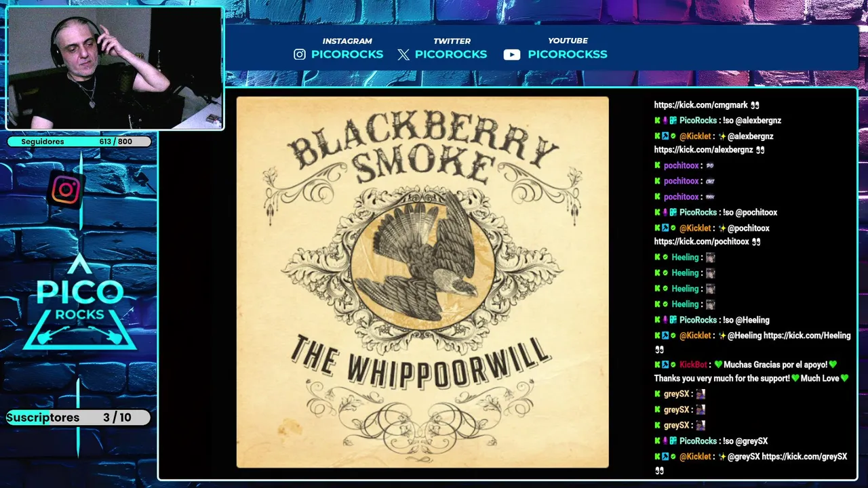The height and width of the screenshot is (488, 868).
Task: Click the sparkle emoji before @alexbergnz
Action: [722, 136]
